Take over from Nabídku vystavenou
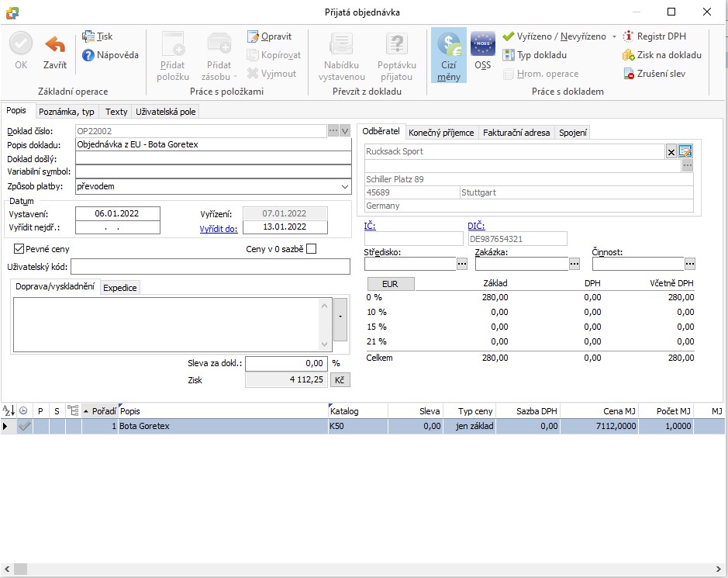The height and width of the screenshot is (578, 728). (x=341, y=57)
